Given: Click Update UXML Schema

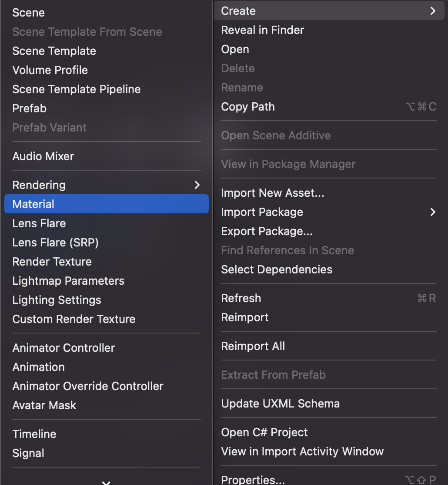Looking at the screenshot, I should pos(280,404).
